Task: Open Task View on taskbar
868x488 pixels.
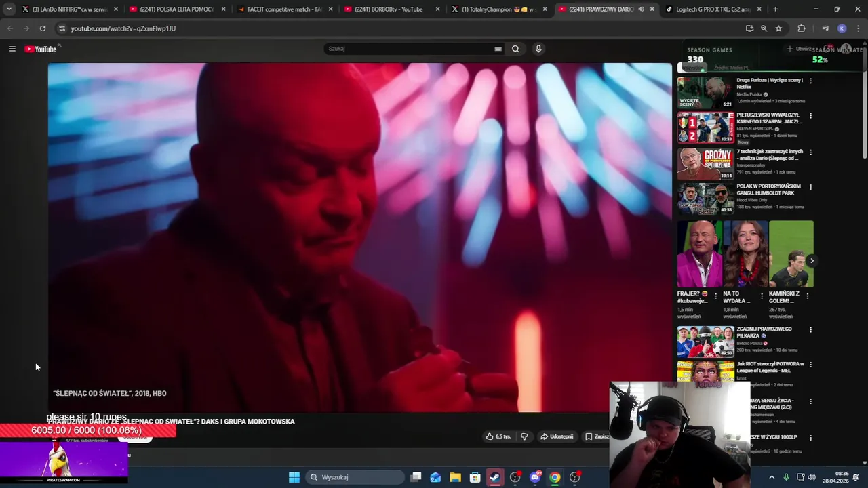Action: [x=416, y=477]
